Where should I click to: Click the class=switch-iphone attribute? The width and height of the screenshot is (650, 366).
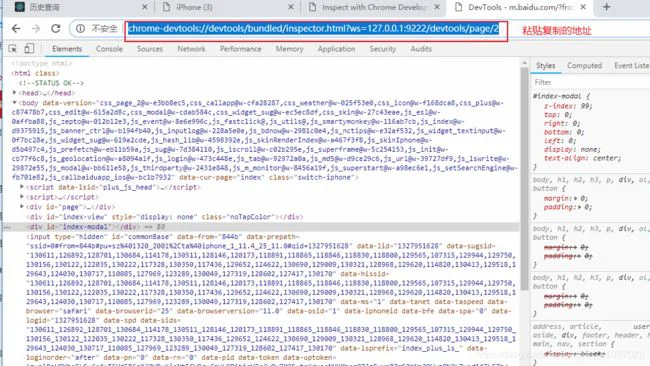(x=311, y=177)
